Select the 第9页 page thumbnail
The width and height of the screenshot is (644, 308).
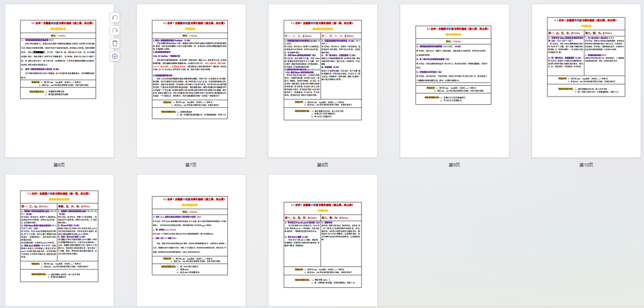(454, 81)
